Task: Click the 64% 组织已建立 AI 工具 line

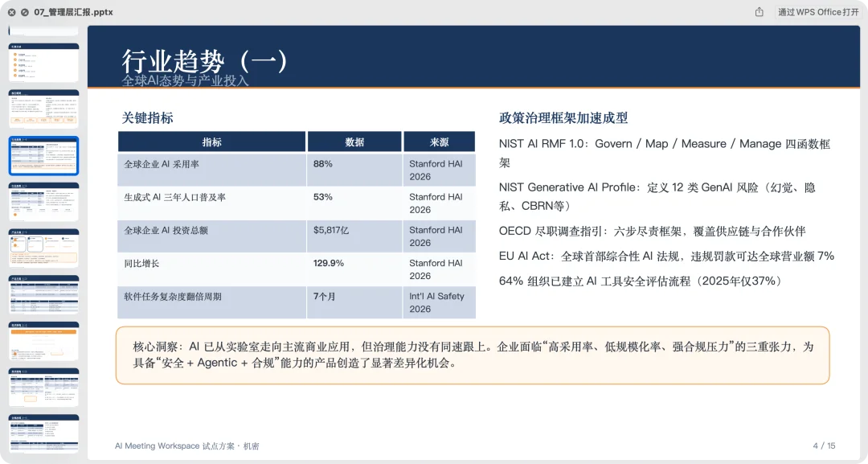Action: point(642,281)
